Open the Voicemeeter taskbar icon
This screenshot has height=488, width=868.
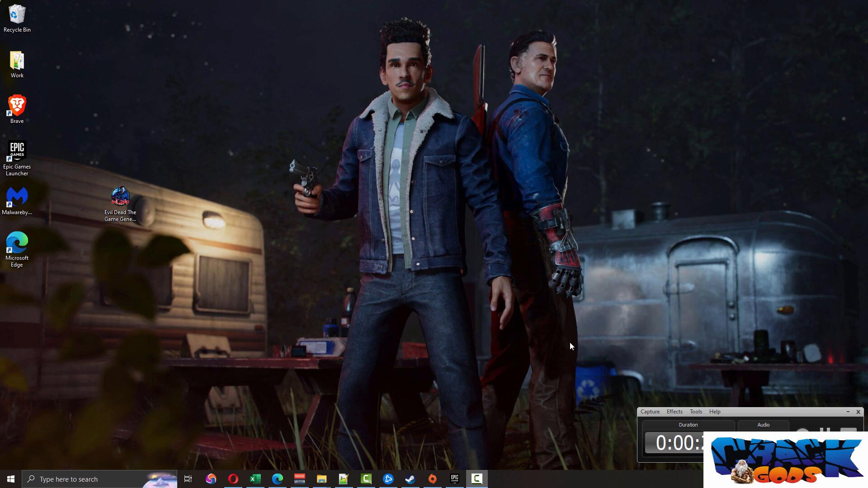click(299, 479)
